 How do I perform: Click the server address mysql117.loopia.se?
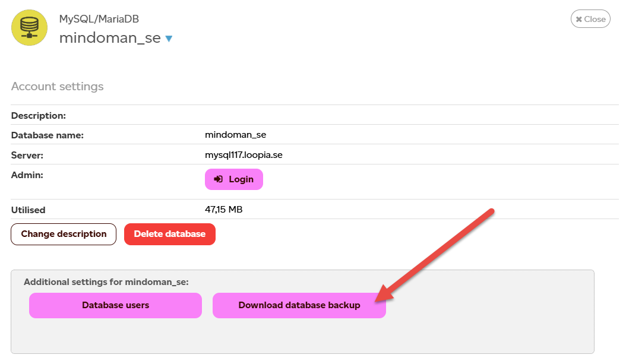244,155
